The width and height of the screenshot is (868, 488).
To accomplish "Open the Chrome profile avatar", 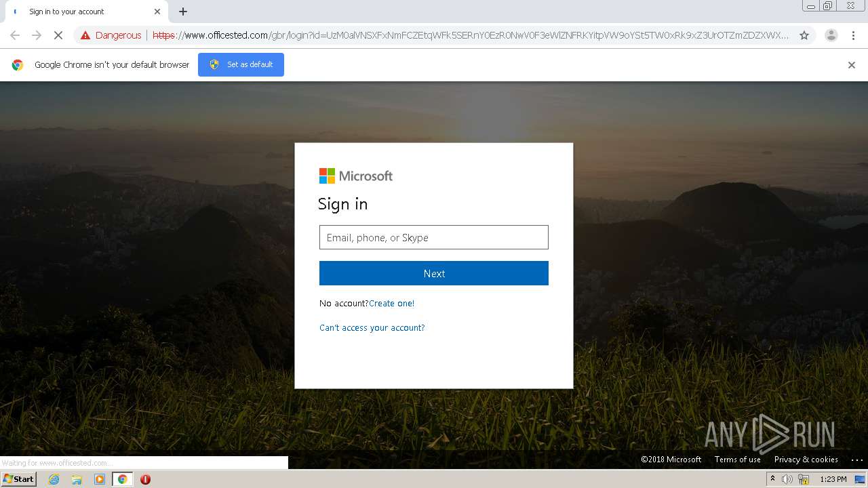I will pyautogui.click(x=831, y=35).
